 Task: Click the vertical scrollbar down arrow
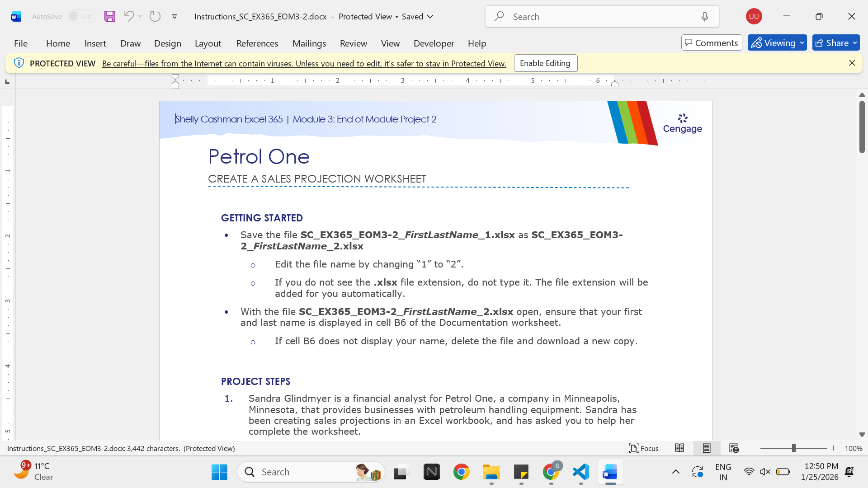tap(862, 435)
